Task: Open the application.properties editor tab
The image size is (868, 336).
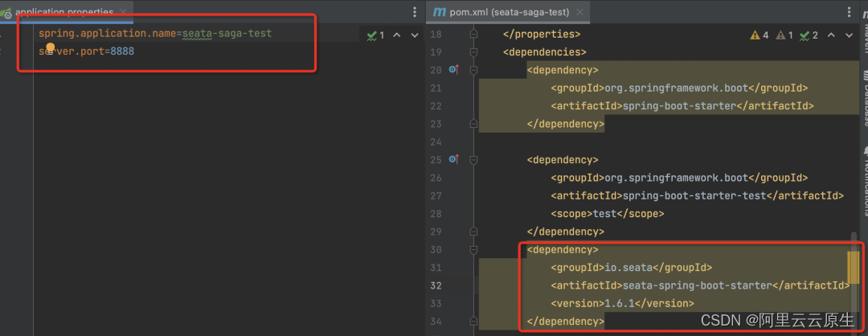Action: pyautogui.click(x=63, y=11)
